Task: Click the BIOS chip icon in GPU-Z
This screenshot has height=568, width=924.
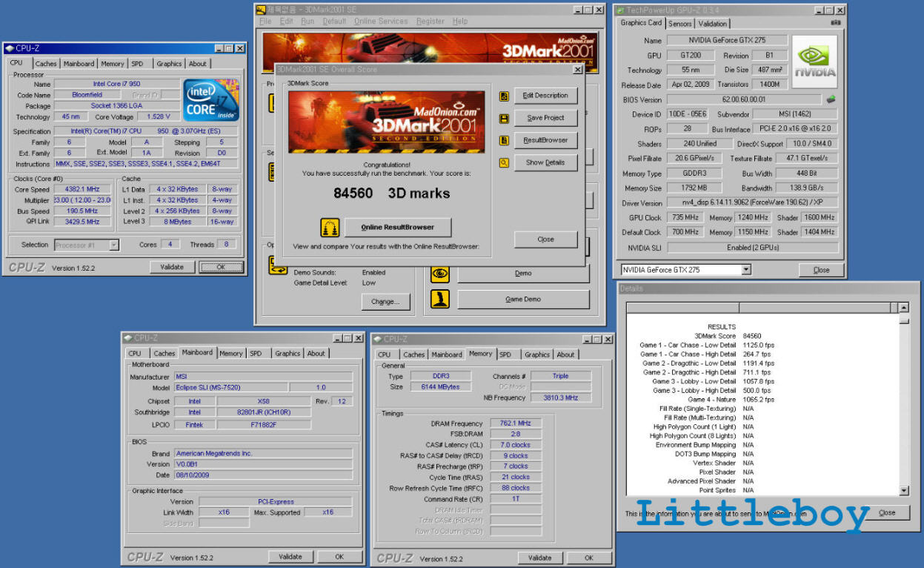Action: (831, 99)
